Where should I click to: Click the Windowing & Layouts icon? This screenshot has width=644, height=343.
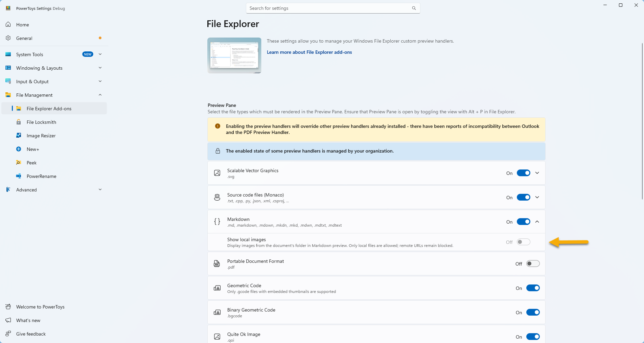tap(8, 68)
